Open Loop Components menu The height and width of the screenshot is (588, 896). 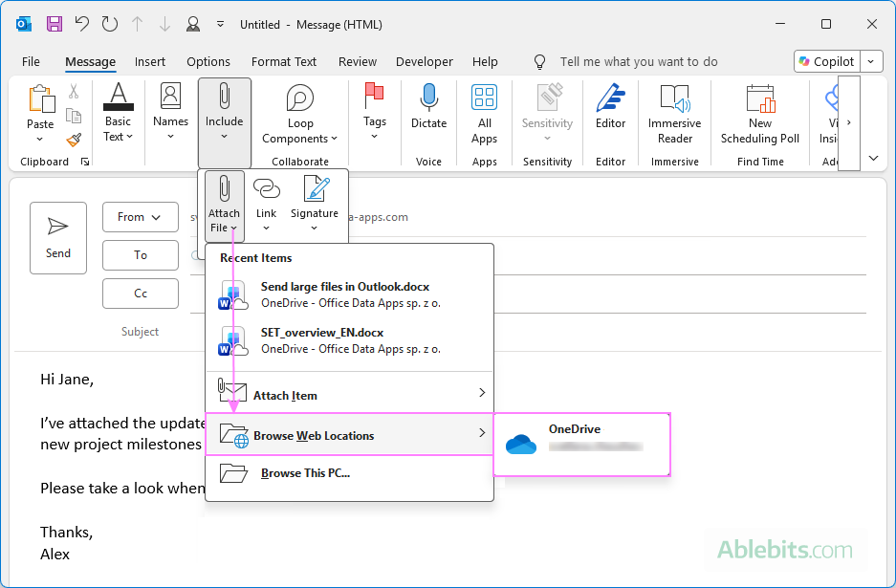coord(300,113)
